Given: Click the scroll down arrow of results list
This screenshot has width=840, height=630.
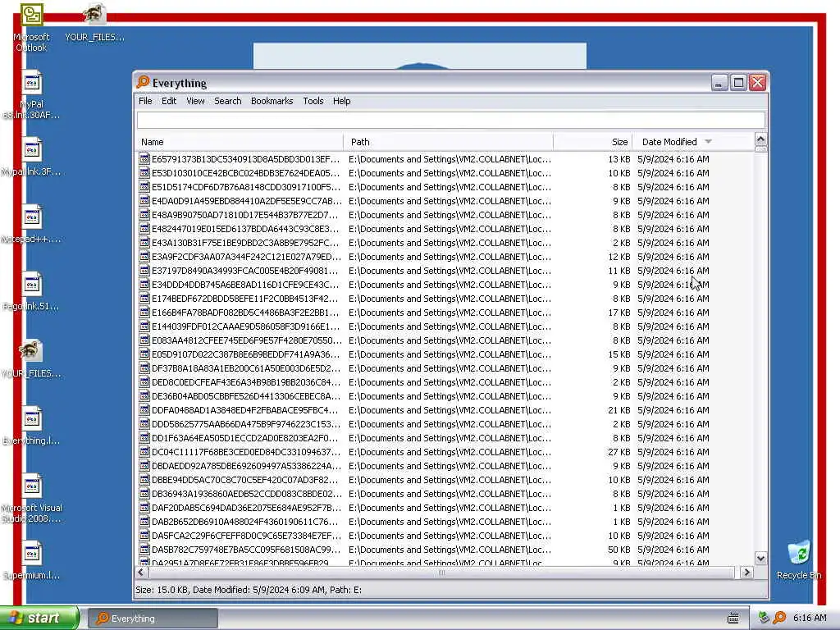Looking at the screenshot, I should (x=760, y=558).
